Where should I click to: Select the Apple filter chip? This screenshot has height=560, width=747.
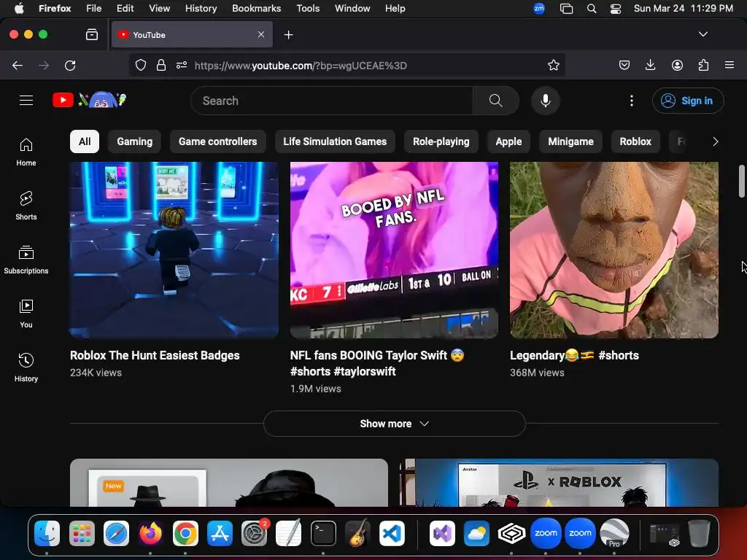(508, 141)
